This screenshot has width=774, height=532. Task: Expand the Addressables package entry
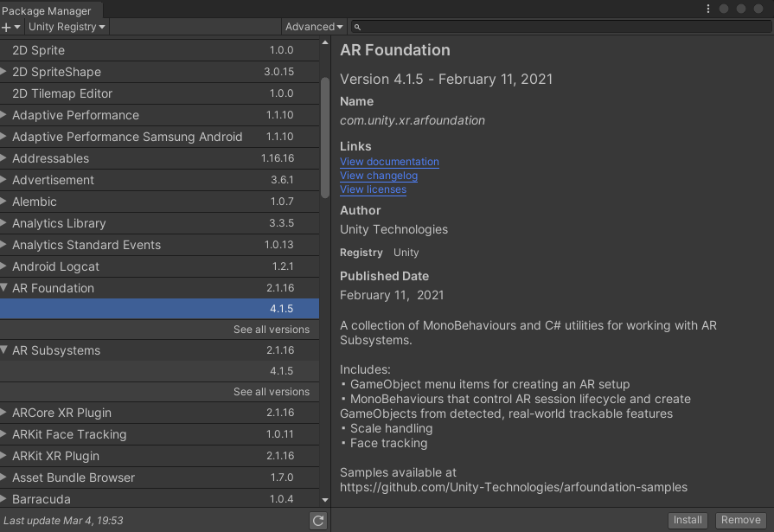4,158
